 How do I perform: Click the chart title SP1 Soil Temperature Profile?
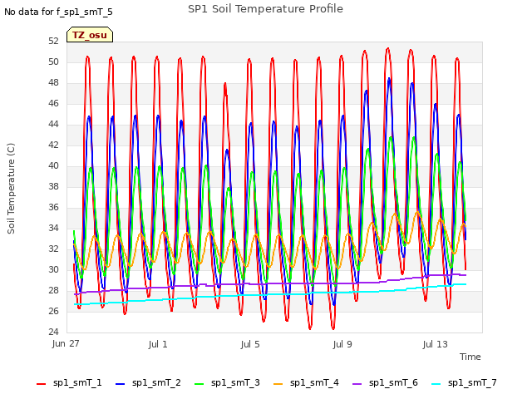tap(265, 9)
